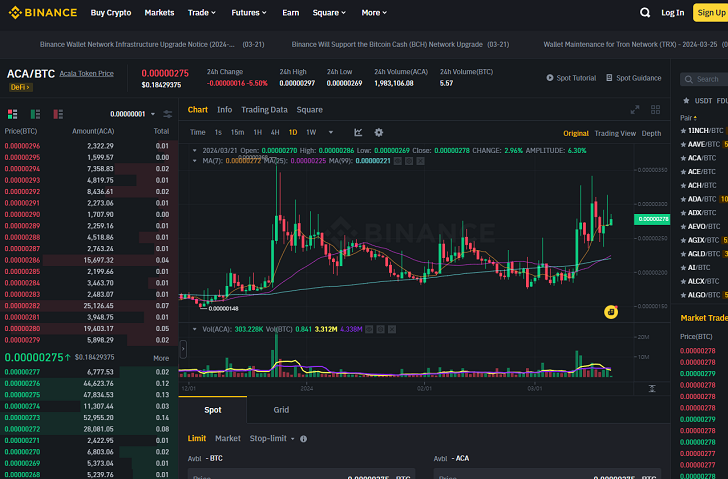The height and width of the screenshot is (479, 728).
Task: Favorite the ACE/BTC pair star
Action: pos(683,172)
